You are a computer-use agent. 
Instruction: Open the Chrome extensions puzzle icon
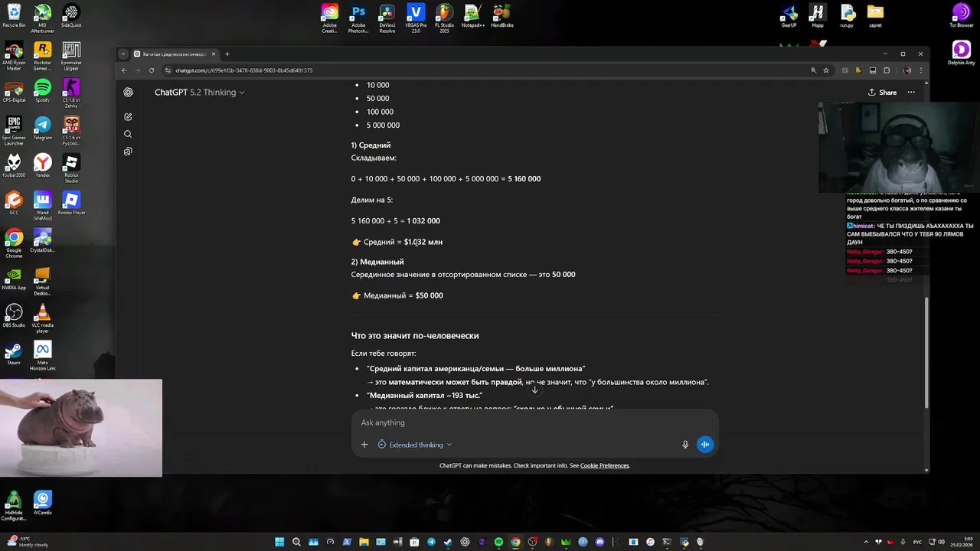click(x=887, y=70)
